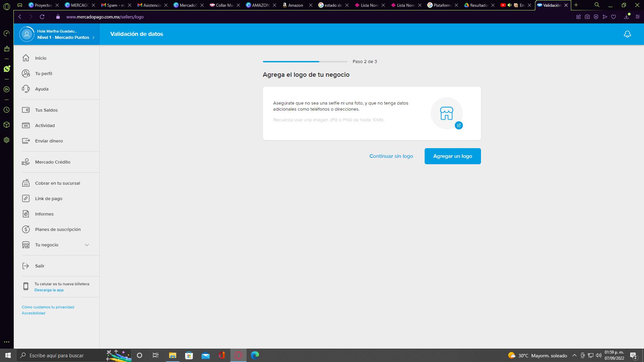Screen dimensions: 644x362
Task: Click the storefront logo placeholder image
Action: (446, 113)
